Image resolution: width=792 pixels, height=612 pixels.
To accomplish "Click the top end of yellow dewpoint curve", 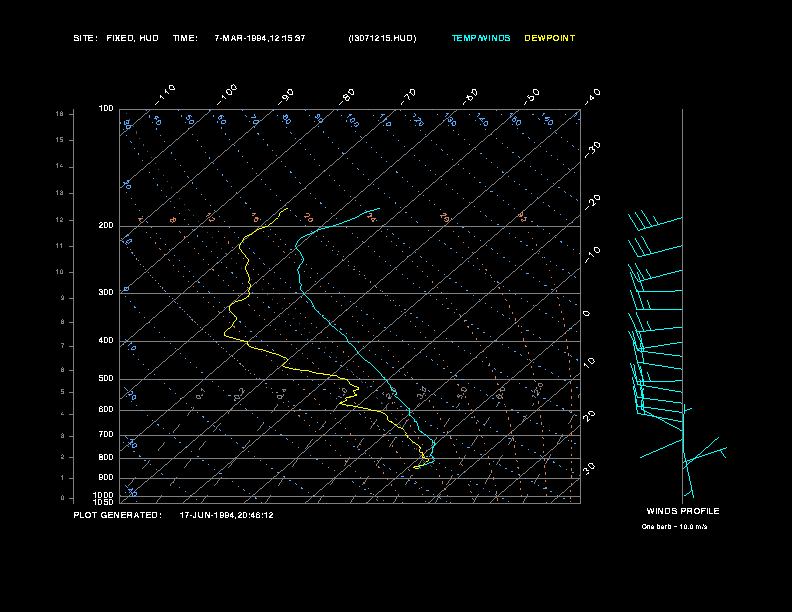I will (x=288, y=208).
